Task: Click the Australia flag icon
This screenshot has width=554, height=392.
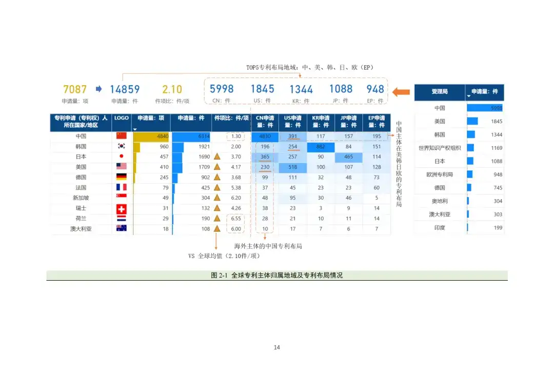Action: (121, 228)
